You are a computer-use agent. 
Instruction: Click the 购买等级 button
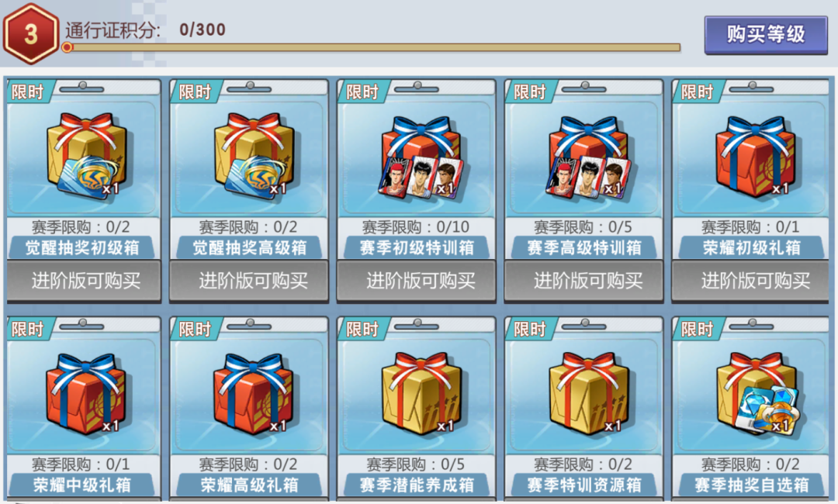pos(765,35)
